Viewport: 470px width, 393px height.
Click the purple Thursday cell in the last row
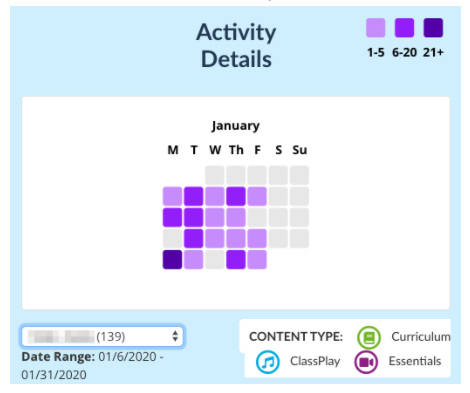[x=236, y=259]
